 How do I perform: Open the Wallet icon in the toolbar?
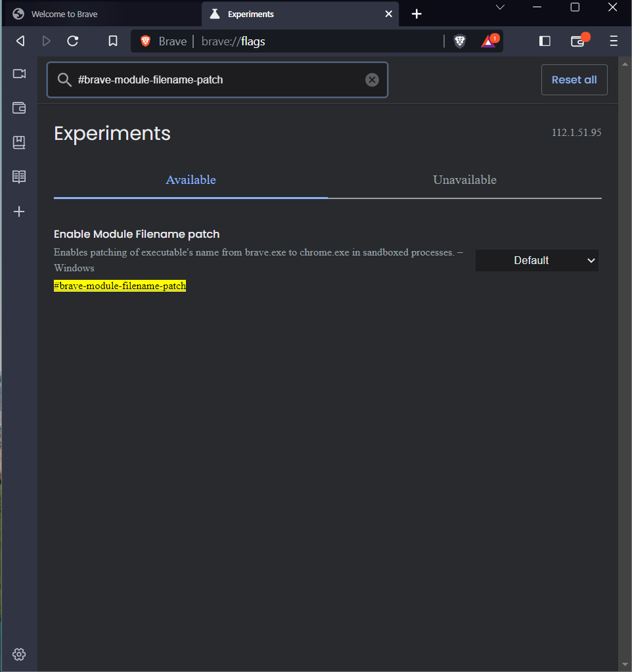pyautogui.click(x=577, y=41)
